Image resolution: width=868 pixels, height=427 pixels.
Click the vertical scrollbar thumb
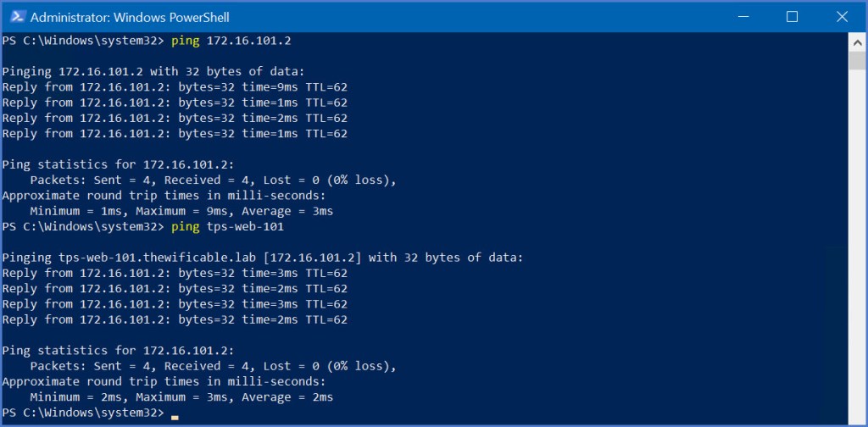coord(855,61)
